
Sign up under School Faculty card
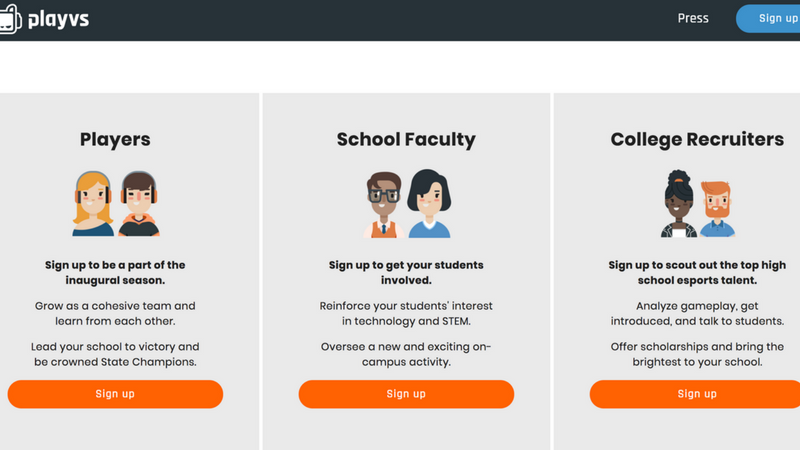406,394
